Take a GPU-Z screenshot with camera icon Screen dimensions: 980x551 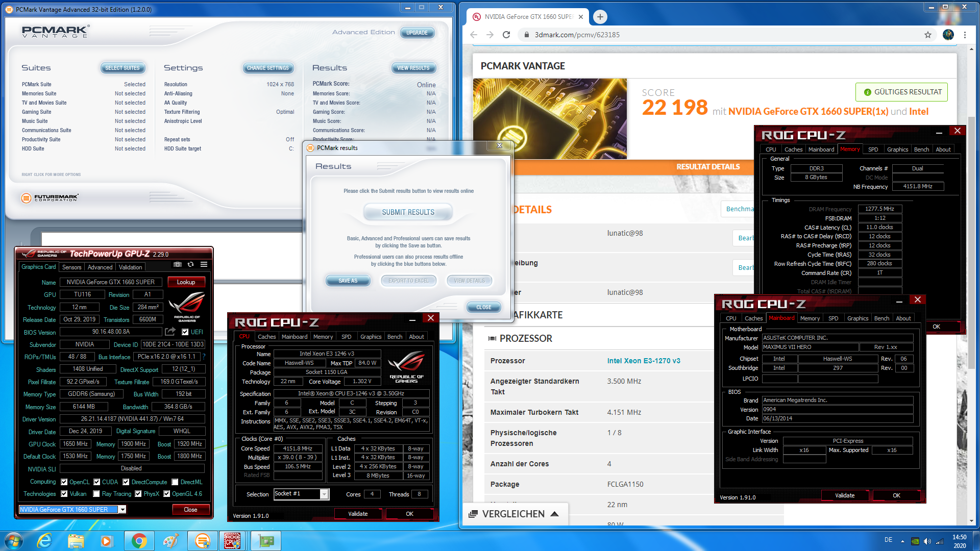[x=178, y=264]
